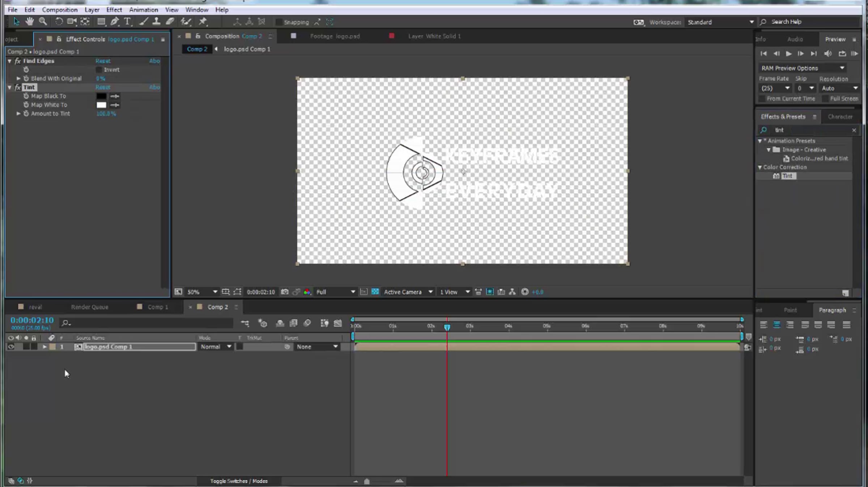Select the Rotation tool
The image size is (868, 487).
[x=59, y=21]
